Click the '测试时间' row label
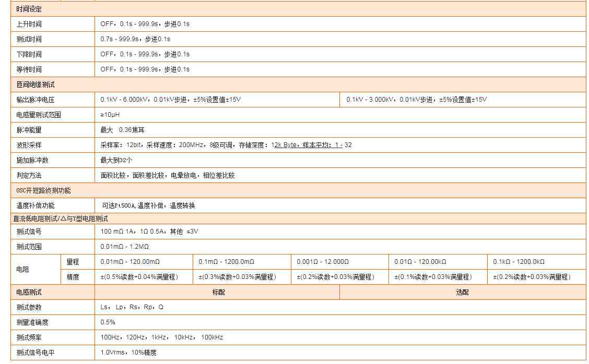Image resolution: width=589 pixels, height=364 pixels. pos(29,39)
